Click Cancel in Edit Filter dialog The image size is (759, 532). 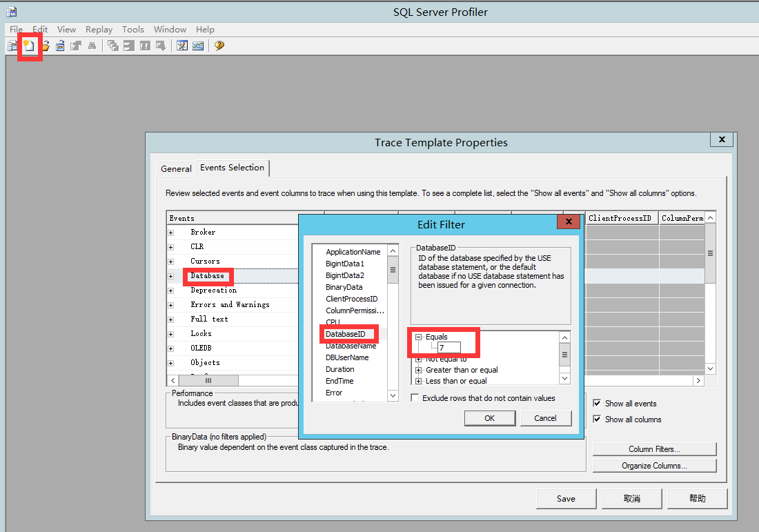pos(546,418)
